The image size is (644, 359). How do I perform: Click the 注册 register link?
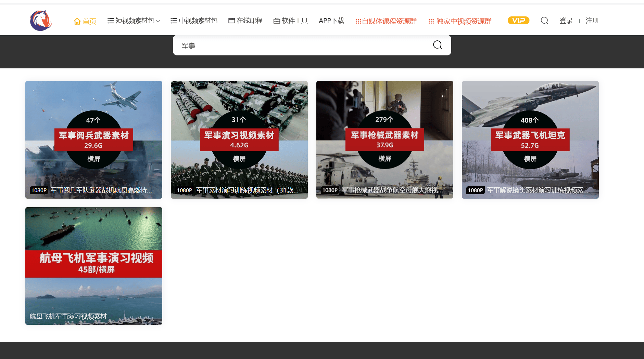point(592,21)
